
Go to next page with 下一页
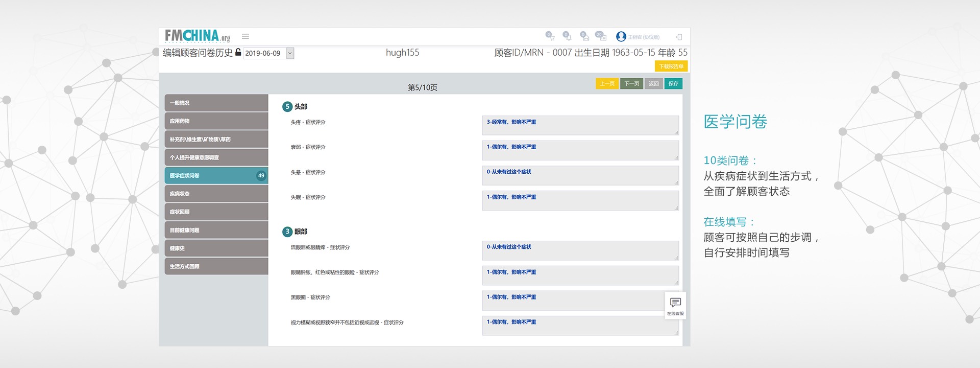coord(631,84)
